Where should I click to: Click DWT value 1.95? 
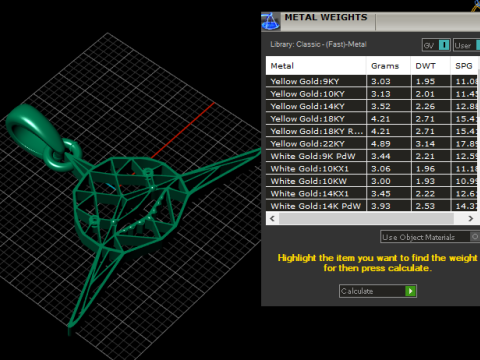coord(425,81)
